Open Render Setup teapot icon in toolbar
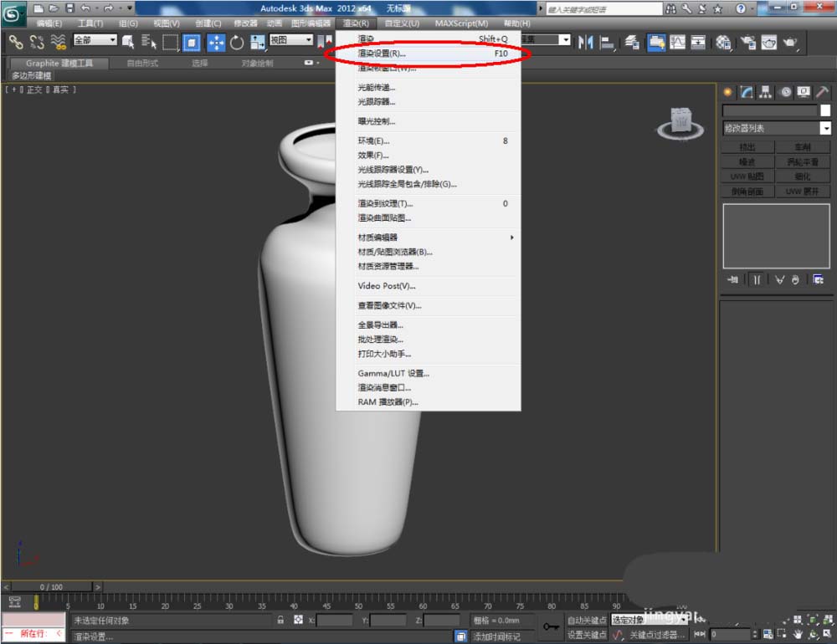 tap(748, 42)
